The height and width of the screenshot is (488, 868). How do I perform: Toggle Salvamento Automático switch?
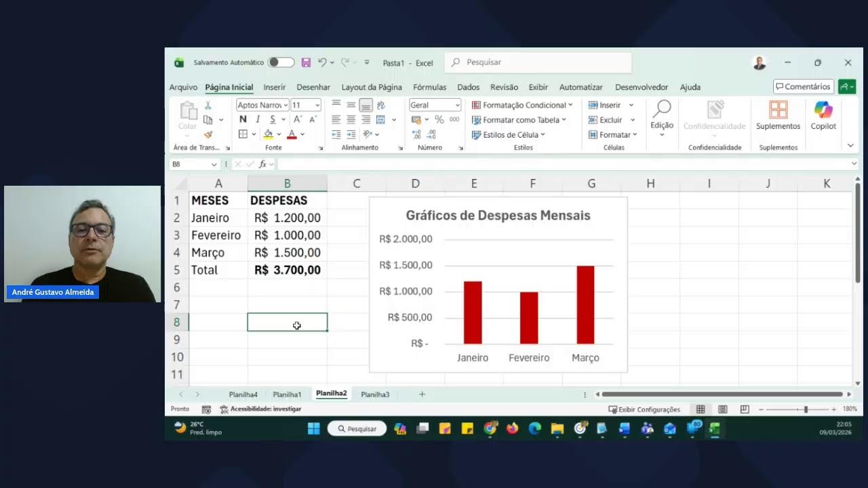coord(281,62)
